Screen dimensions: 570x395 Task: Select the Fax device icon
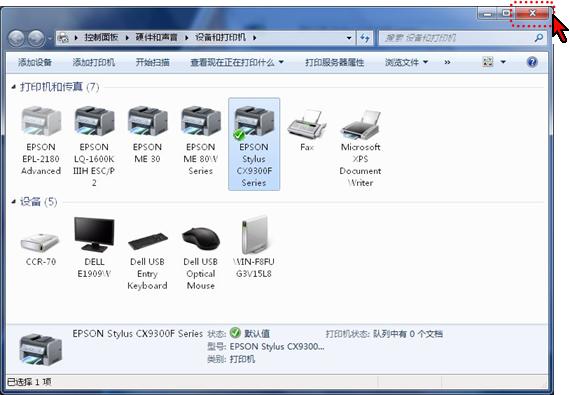pos(307,124)
